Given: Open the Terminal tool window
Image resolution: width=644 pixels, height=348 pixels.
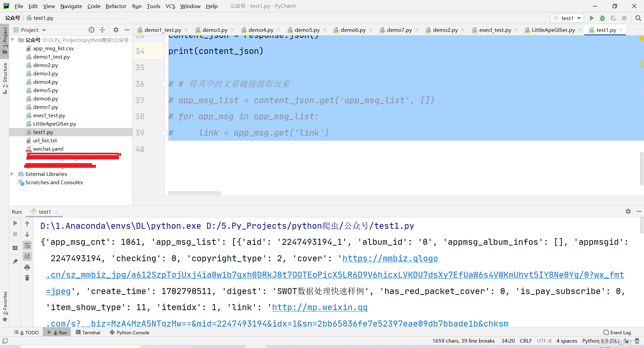Looking at the screenshot, I should tap(88, 333).
